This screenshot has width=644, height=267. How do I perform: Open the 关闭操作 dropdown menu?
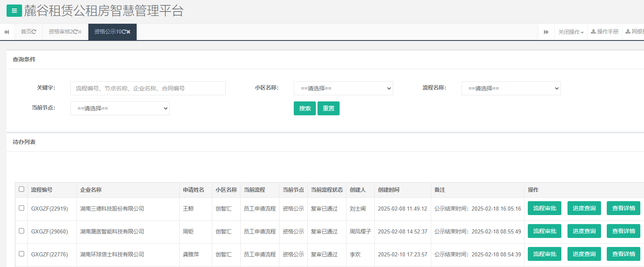click(571, 32)
